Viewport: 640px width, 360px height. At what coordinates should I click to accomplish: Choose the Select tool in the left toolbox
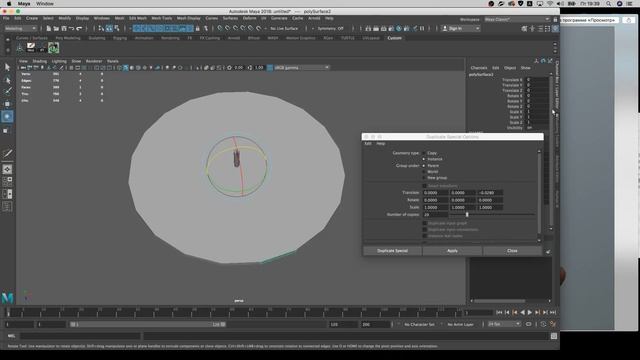7,67
